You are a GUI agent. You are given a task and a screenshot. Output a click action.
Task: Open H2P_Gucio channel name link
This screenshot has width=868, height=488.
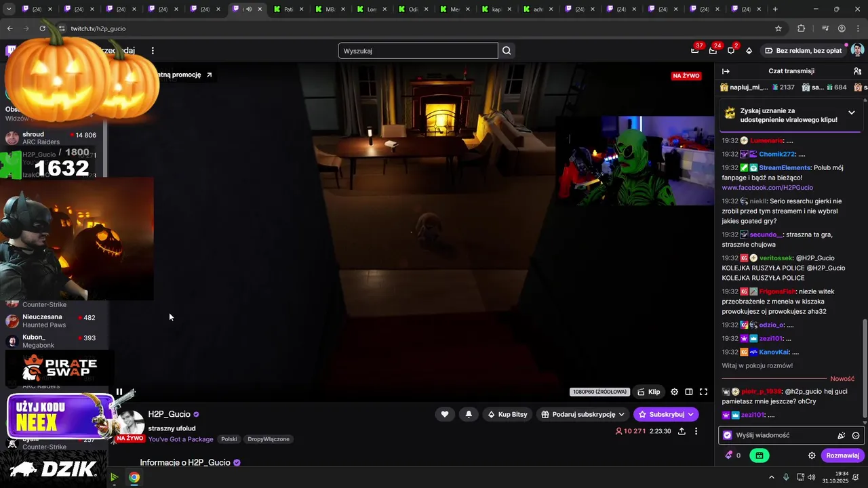tap(170, 414)
